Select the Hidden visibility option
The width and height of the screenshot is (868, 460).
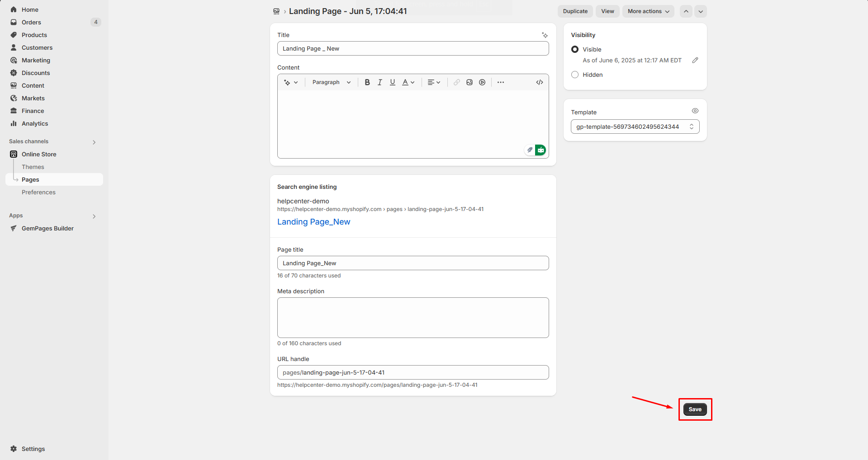(x=575, y=75)
